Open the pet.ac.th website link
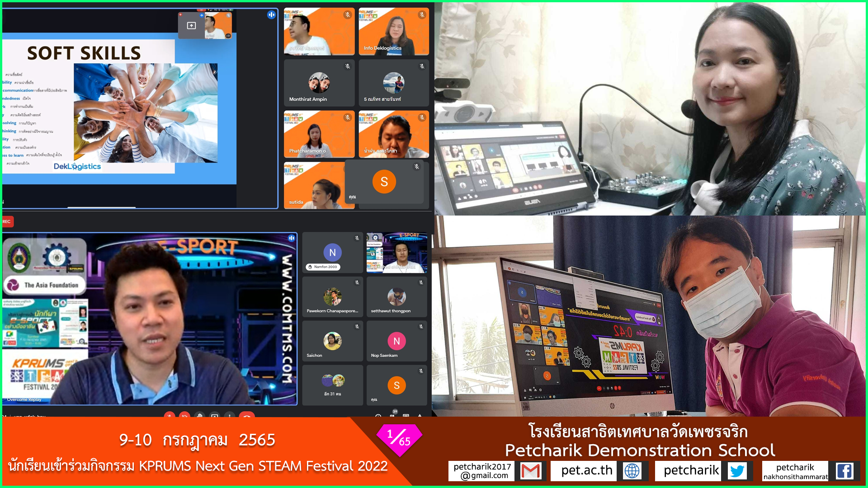 click(586, 471)
